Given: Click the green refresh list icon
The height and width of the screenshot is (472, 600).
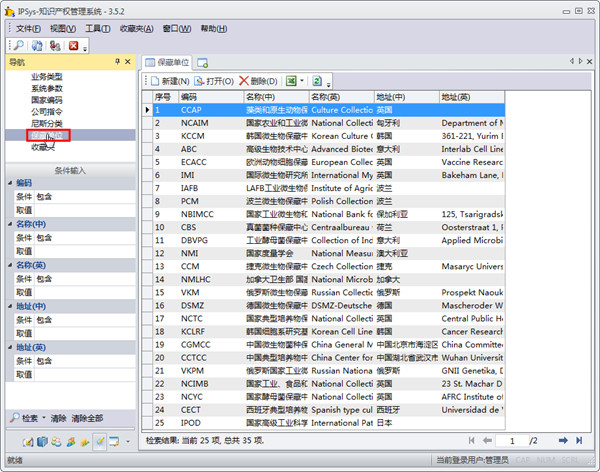Looking at the screenshot, I should 316,81.
